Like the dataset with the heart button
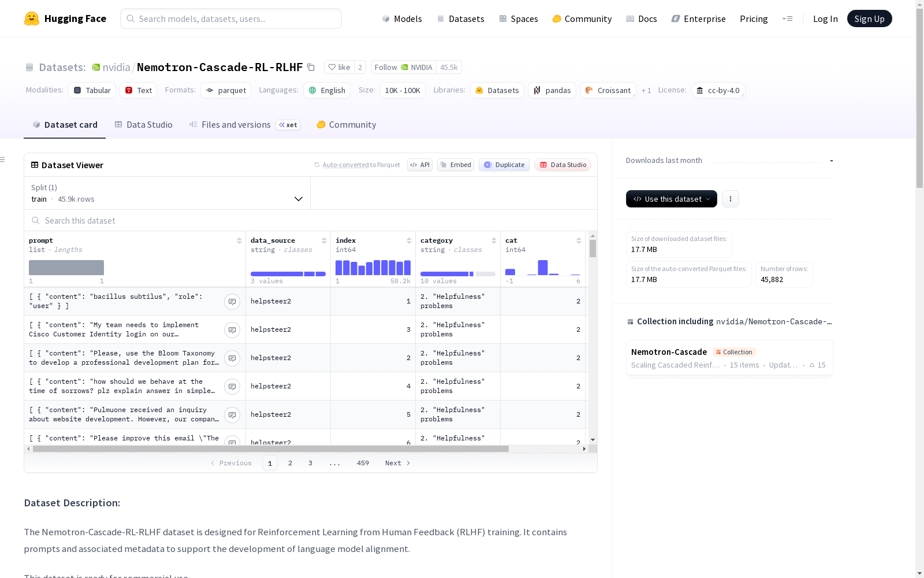The width and height of the screenshot is (924, 578). (x=339, y=67)
